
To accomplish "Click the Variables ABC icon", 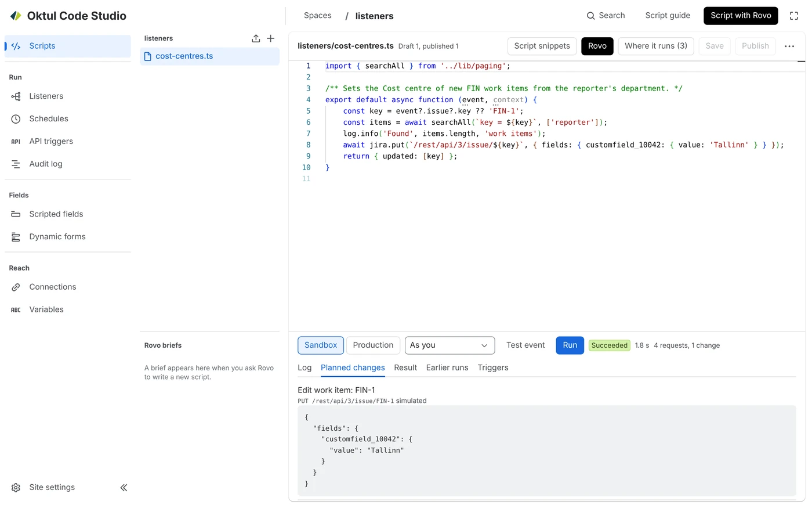I will pos(16,310).
